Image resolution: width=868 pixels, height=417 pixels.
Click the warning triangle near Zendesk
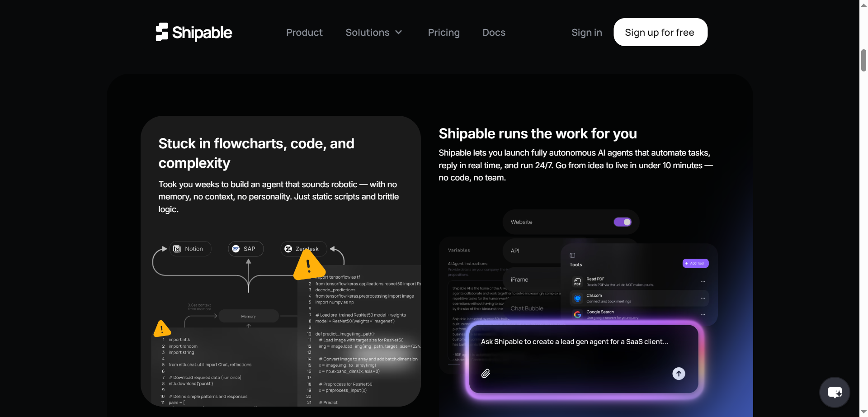(x=309, y=265)
